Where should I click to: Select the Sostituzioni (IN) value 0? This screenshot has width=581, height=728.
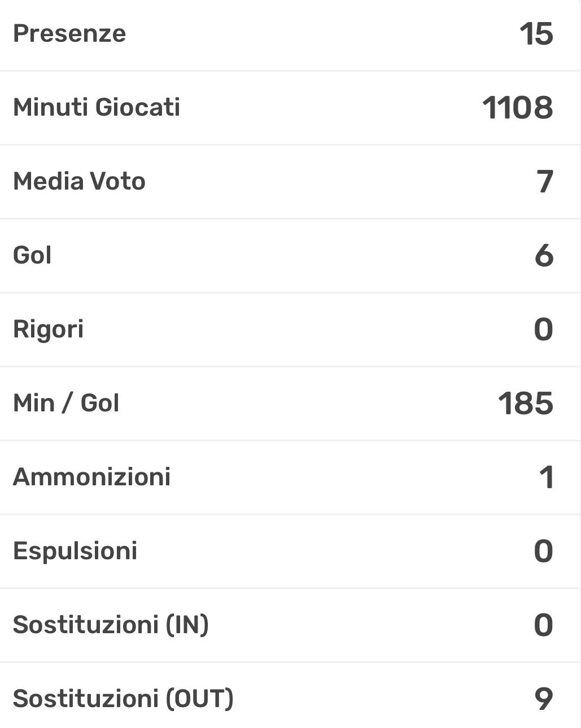[x=543, y=625]
